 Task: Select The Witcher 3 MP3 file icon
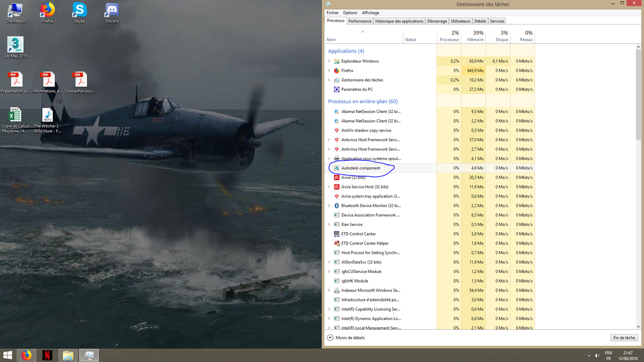47,120
